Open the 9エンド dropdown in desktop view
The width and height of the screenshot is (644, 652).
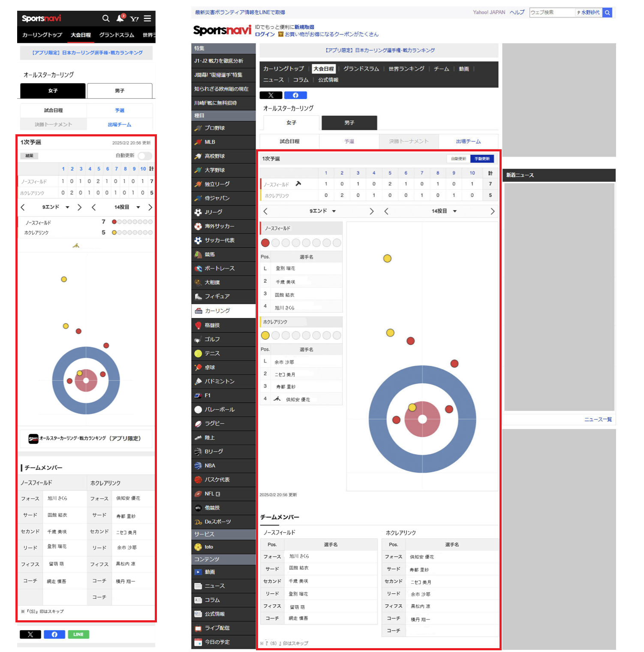pyautogui.click(x=322, y=211)
